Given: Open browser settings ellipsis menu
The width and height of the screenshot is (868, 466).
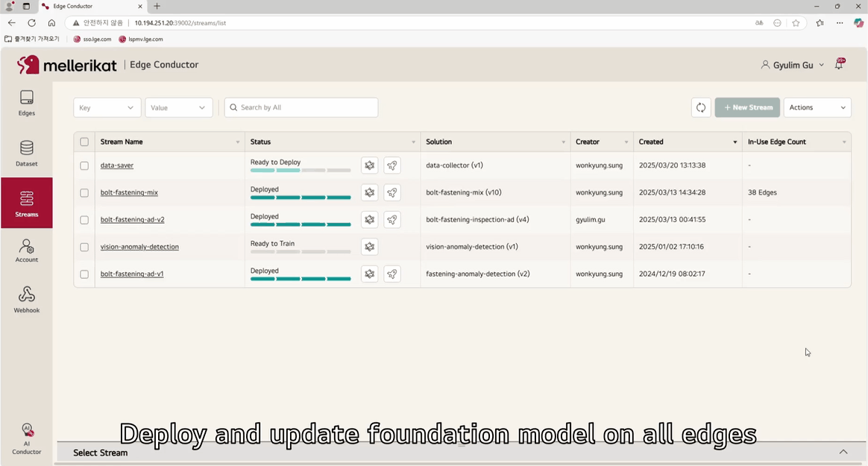Looking at the screenshot, I should pos(840,22).
